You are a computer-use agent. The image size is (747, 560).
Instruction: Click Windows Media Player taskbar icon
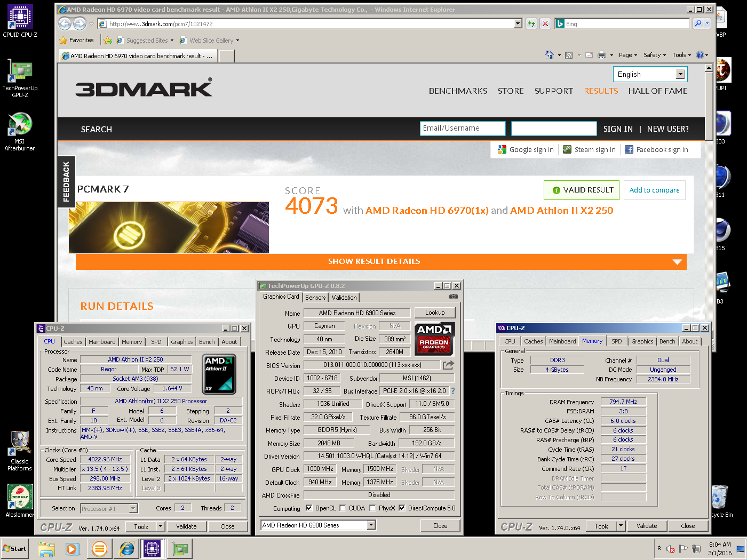[x=72, y=549]
